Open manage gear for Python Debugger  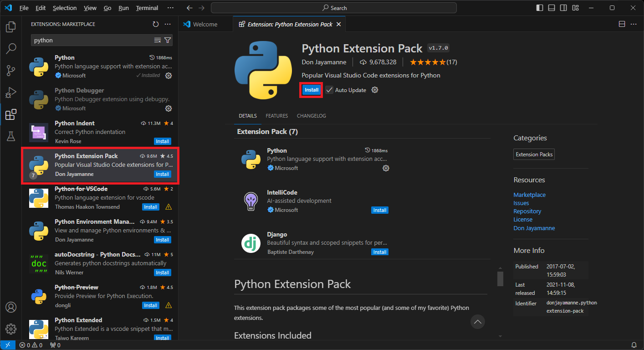(169, 108)
